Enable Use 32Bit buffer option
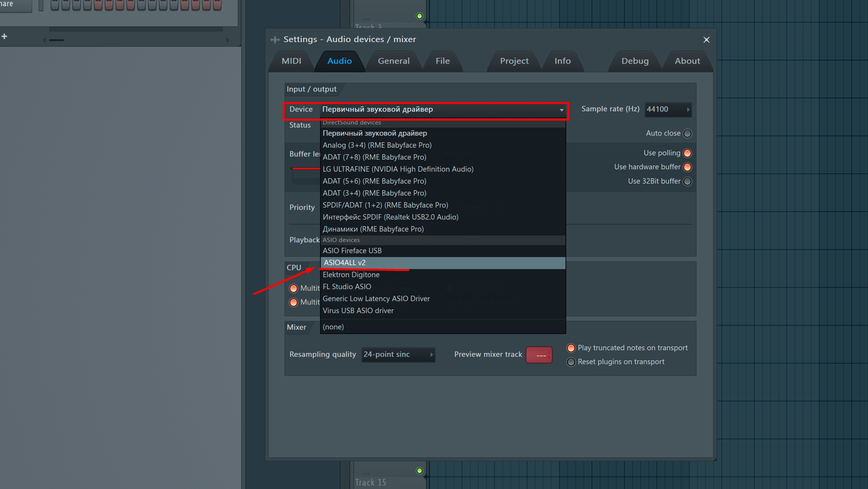The height and width of the screenshot is (489, 868). pyautogui.click(x=687, y=181)
